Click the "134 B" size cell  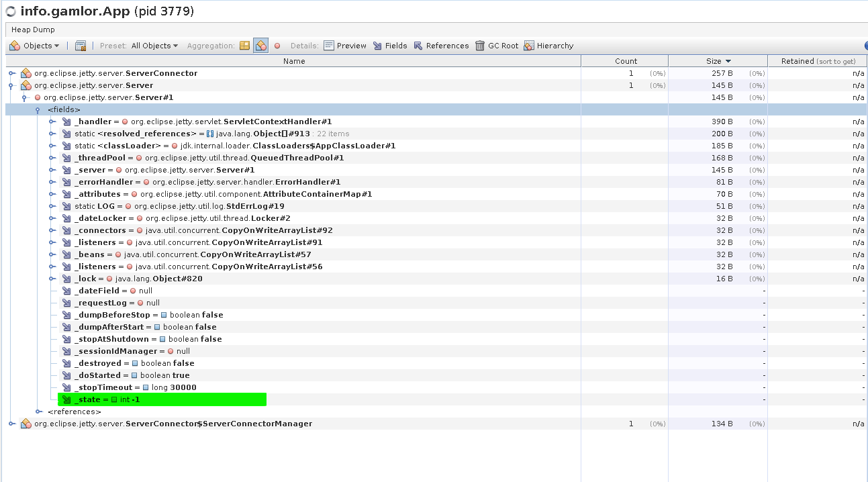pos(722,424)
